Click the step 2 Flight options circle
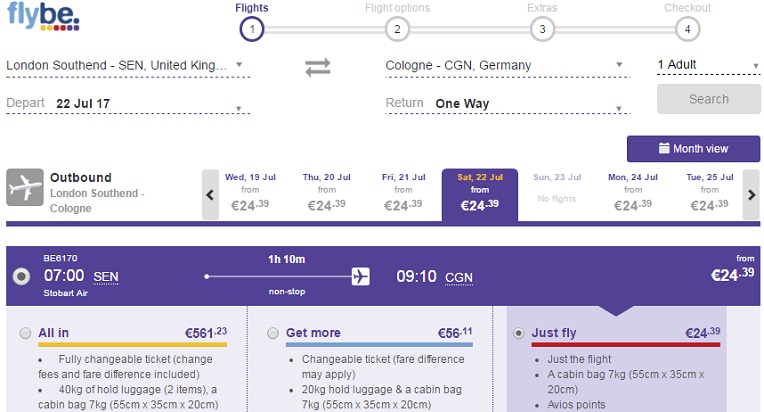764x412 pixels. [x=397, y=29]
